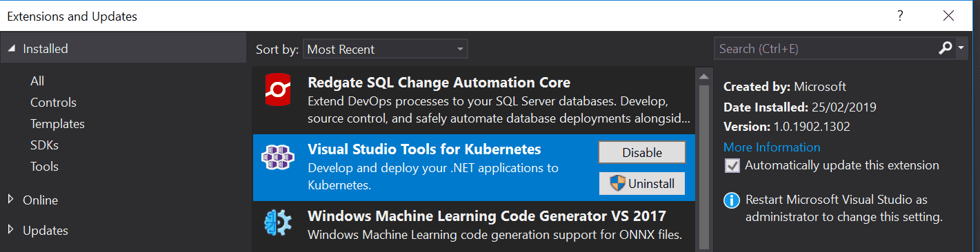Viewport: 980px width, 252px height.
Task: Open the Sort by Most Recent dropdown
Action: [x=385, y=49]
